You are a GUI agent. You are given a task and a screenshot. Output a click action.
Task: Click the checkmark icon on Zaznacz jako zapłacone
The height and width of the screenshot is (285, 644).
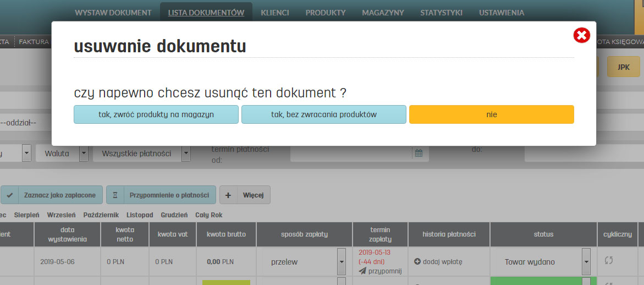[10, 195]
